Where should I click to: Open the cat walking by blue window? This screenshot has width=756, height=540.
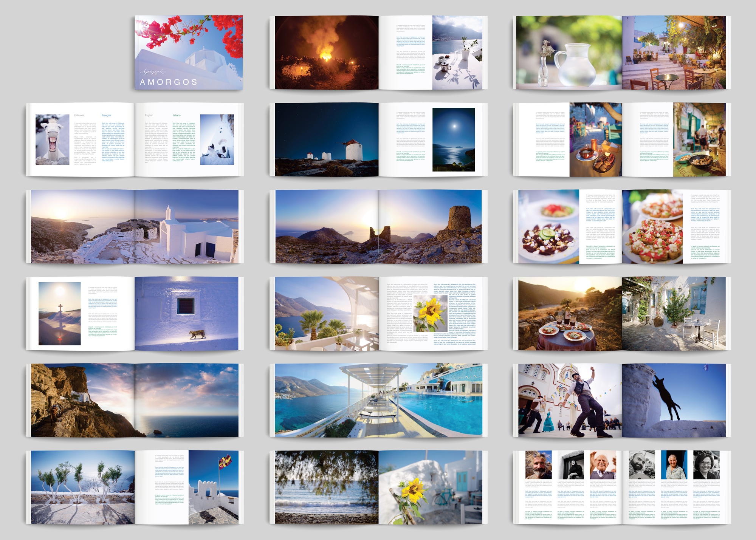point(187,313)
